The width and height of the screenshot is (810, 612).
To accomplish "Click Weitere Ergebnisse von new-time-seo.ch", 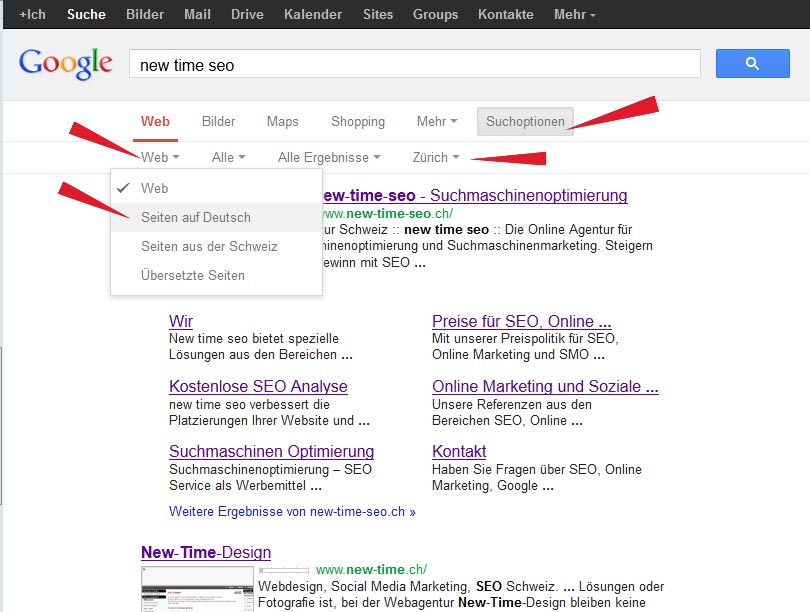I will tap(292, 512).
